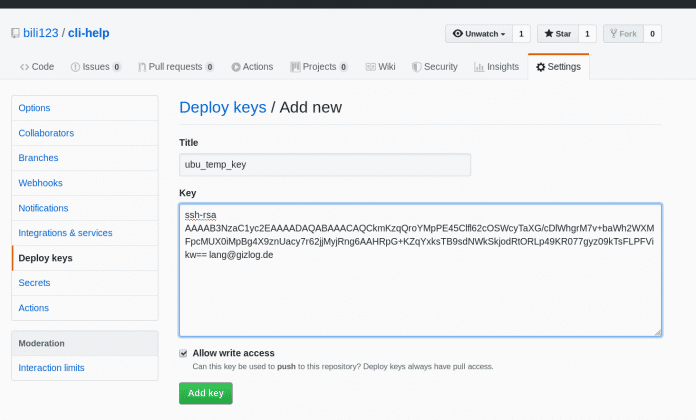The width and height of the screenshot is (696, 420).
Task: Go to Pull requests tab
Action: [175, 67]
